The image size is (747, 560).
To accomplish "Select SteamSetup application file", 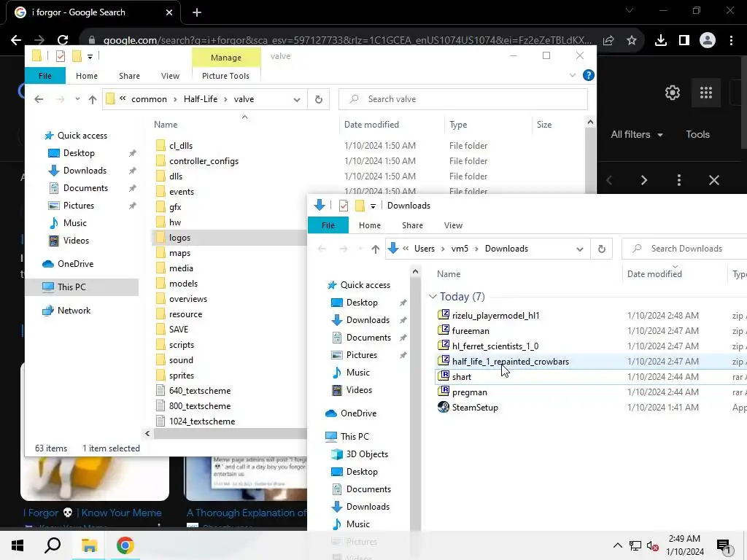I will [x=475, y=408].
